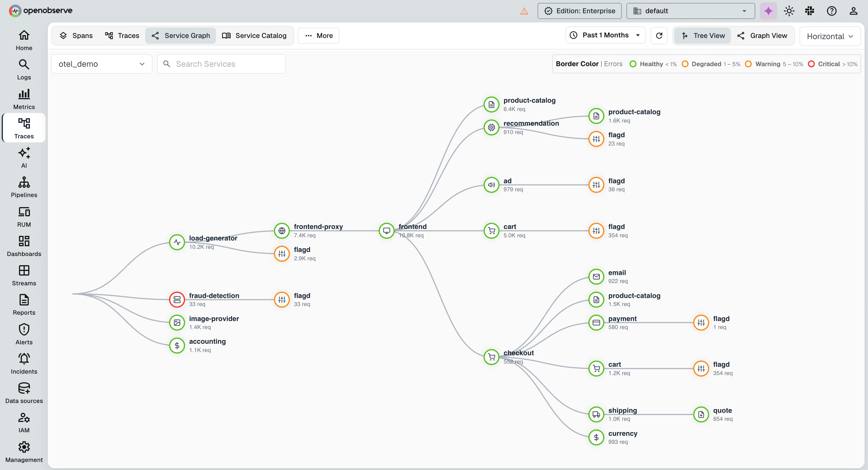
Task: Open the default organization dropdown
Action: point(690,11)
